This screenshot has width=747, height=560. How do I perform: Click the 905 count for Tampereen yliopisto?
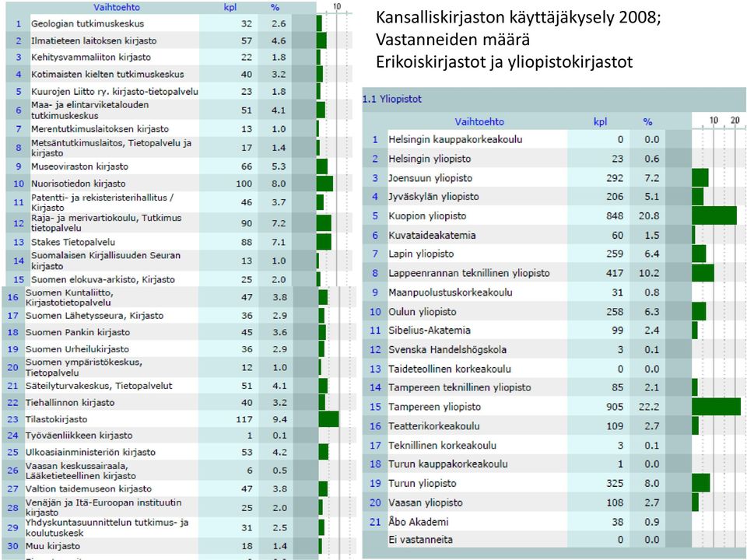pyautogui.click(x=615, y=407)
